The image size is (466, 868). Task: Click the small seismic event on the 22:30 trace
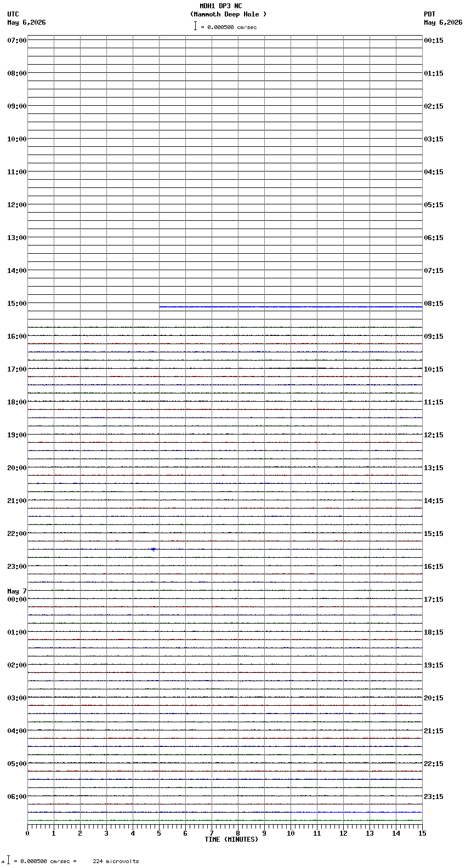coord(154,549)
